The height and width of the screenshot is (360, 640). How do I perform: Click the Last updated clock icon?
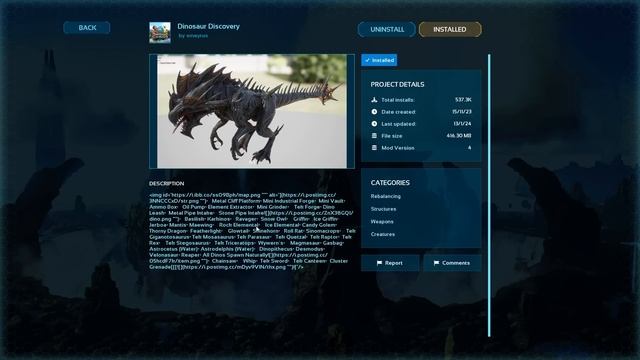pos(374,124)
